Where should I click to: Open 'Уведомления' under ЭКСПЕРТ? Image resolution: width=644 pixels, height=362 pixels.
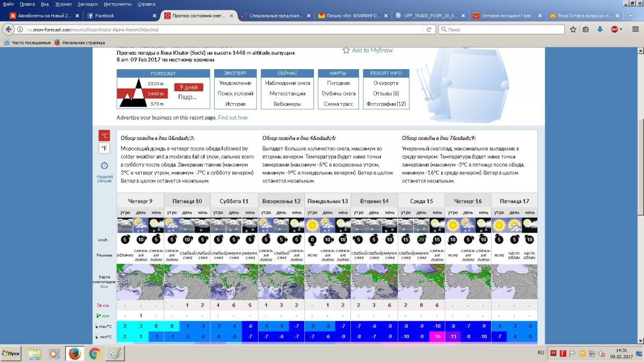coord(235,83)
